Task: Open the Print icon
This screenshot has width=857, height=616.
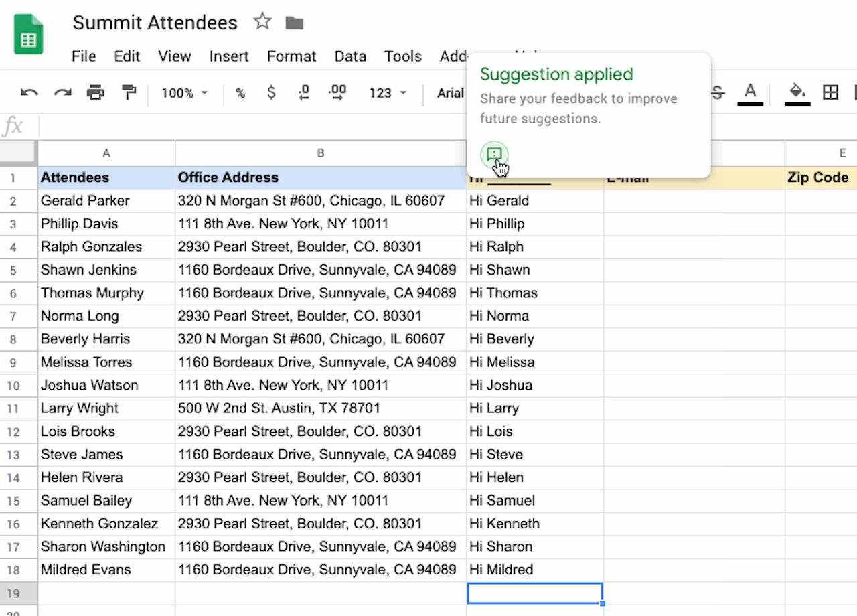Action: [96, 93]
